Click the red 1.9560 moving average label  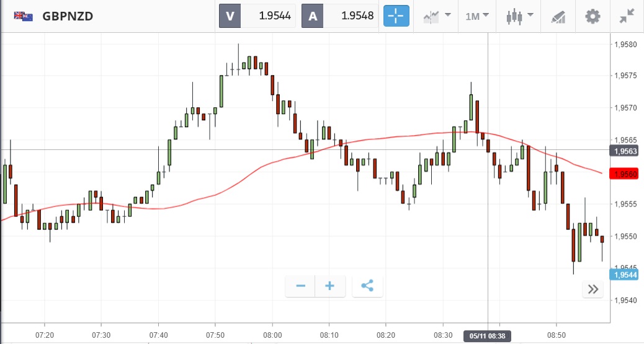click(x=625, y=174)
